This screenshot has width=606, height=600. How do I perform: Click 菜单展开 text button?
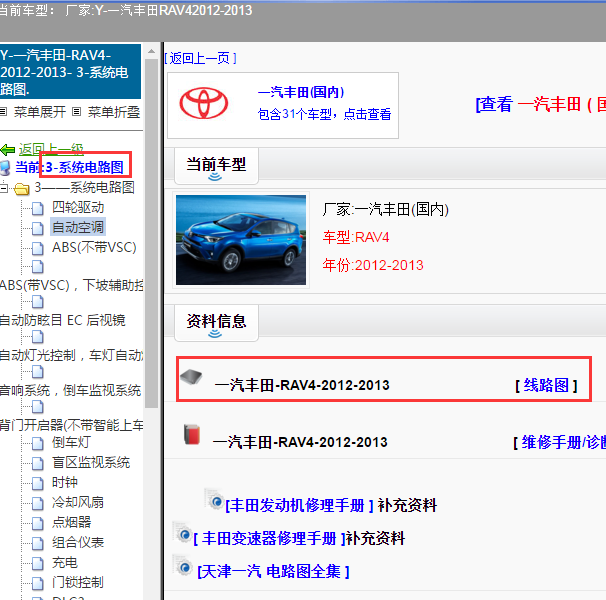click(40, 112)
